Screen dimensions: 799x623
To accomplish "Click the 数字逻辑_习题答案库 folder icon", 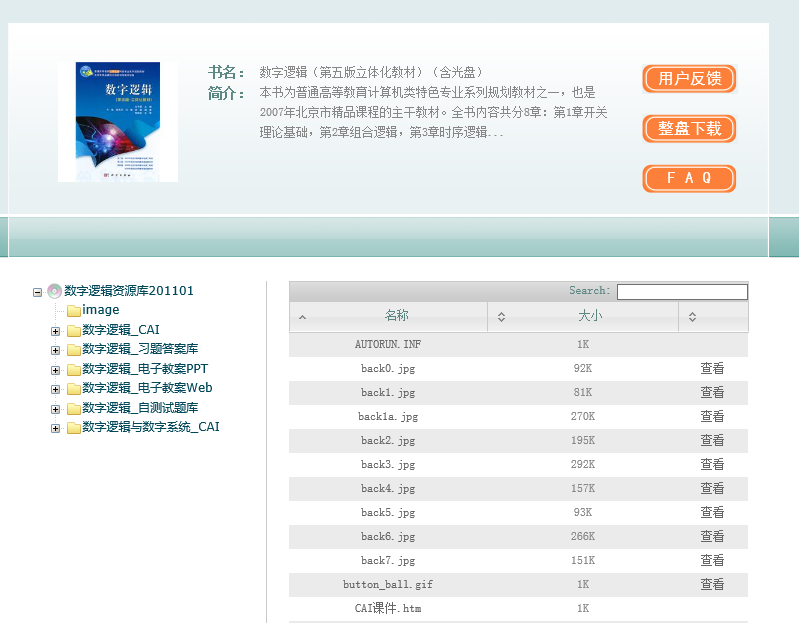I will (74, 350).
